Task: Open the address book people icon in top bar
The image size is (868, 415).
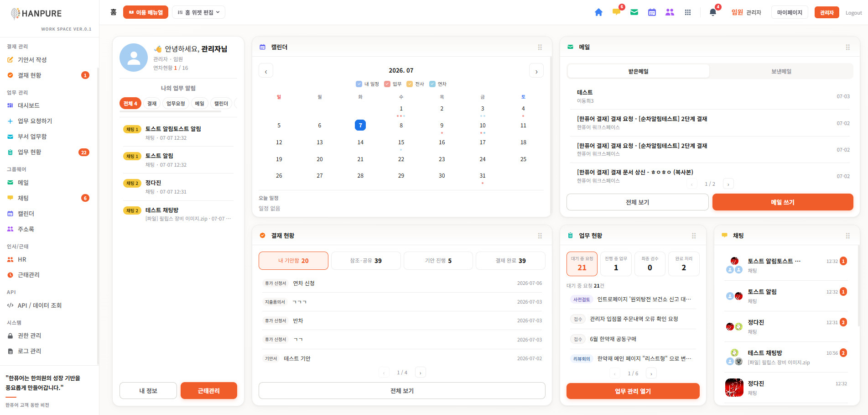Action: tap(670, 12)
